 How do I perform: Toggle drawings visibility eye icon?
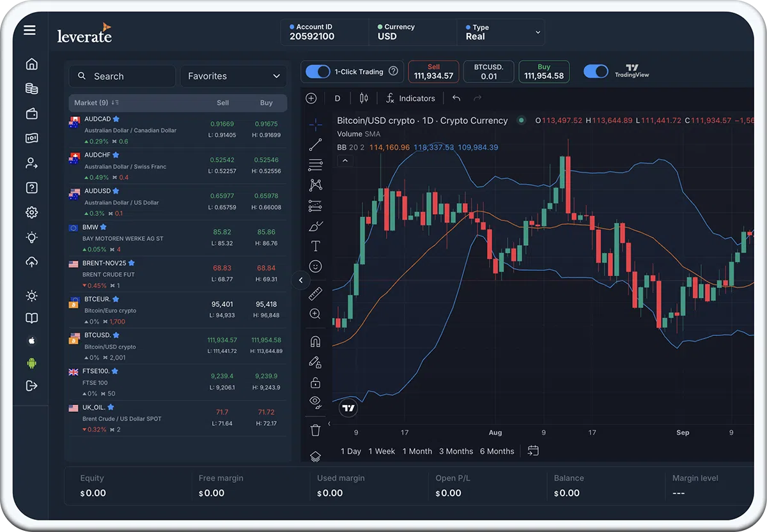pyautogui.click(x=315, y=402)
